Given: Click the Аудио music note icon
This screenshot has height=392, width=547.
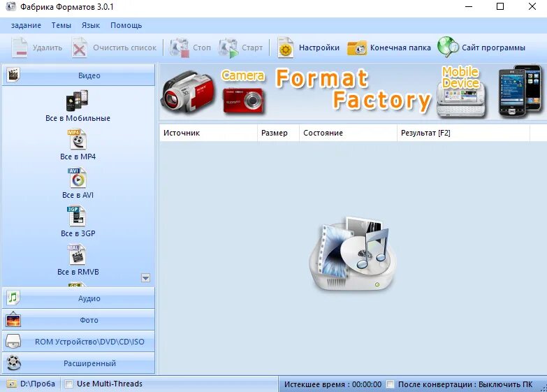Looking at the screenshot, I should point(13,298).
